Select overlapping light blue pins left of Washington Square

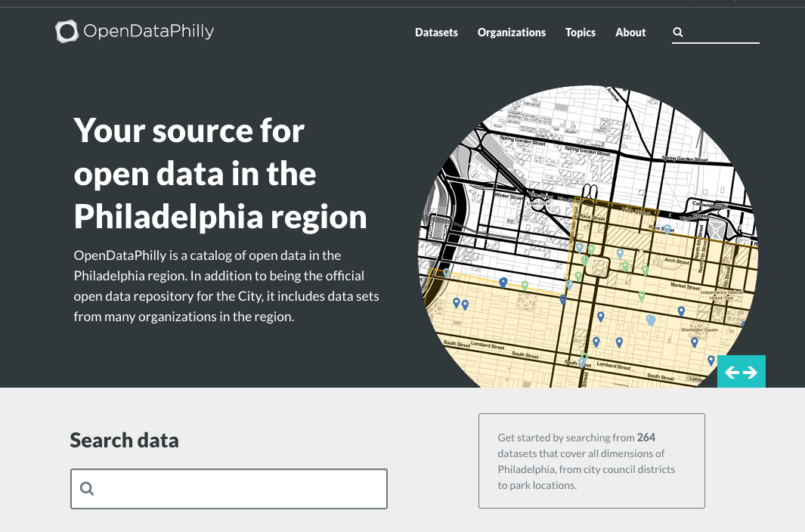tap(650, 320)
